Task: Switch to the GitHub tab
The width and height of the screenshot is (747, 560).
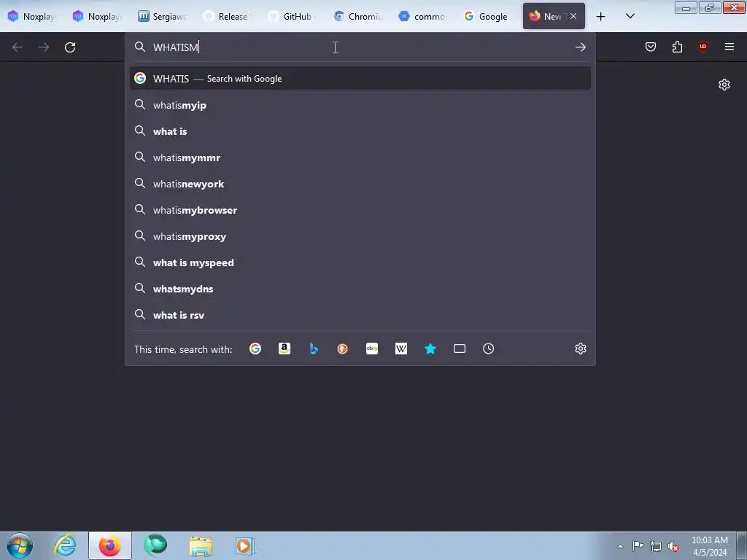Action: point(292,16)
